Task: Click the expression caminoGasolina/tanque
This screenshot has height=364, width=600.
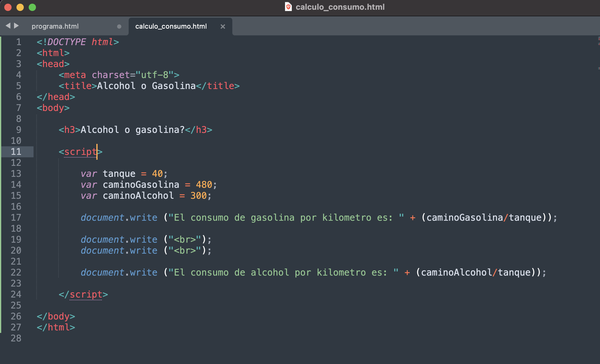Action: (x=484, y=217)
